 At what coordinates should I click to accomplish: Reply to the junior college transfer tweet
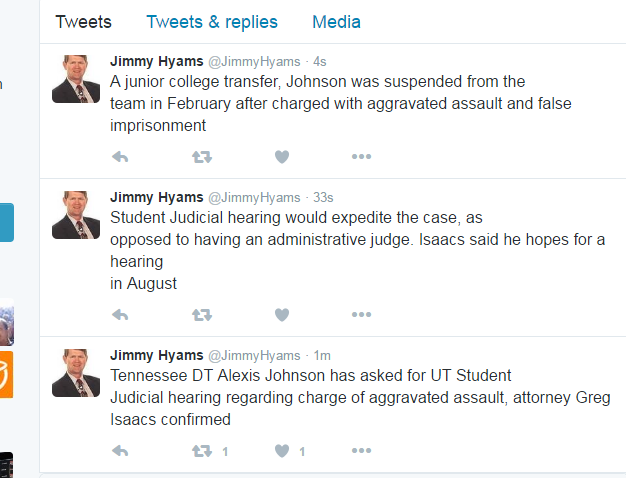click(120, 157)
